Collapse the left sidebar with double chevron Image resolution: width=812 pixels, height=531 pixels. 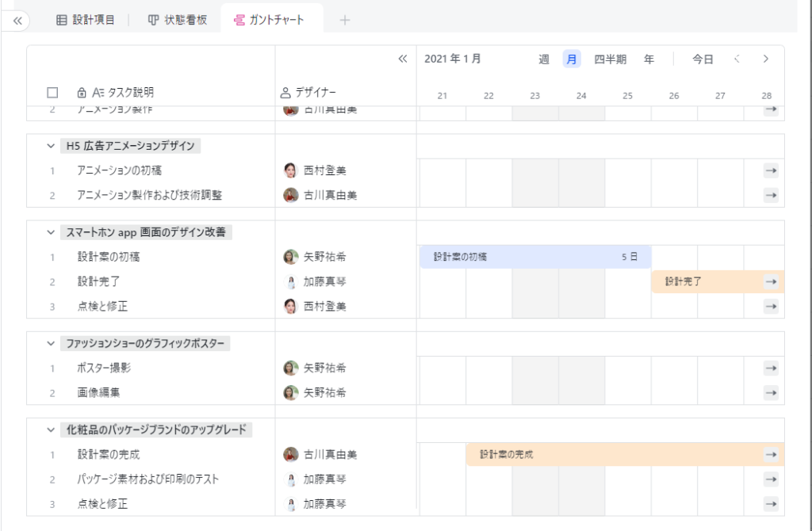pyautogui.click(x=17, y=21)
